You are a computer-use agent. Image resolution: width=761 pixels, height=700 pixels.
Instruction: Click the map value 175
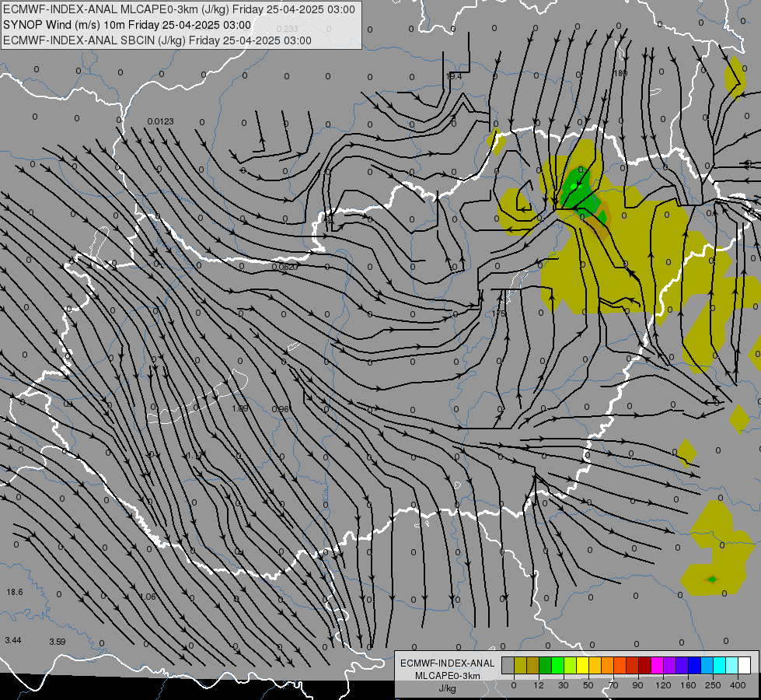pos(498,313)
